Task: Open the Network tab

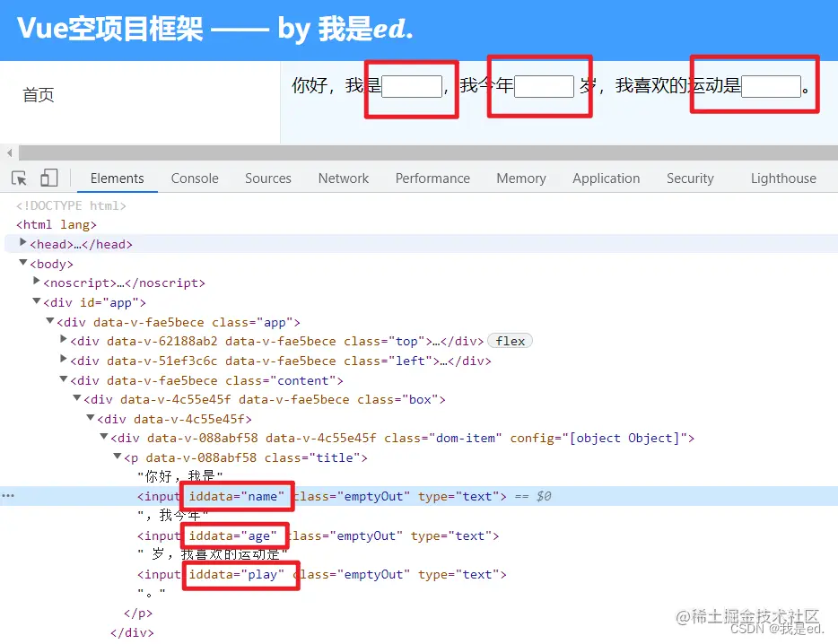Action: tap(343, 178)
